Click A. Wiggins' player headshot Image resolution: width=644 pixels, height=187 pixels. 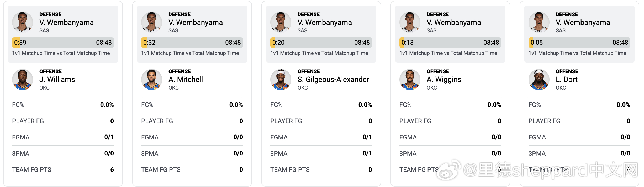[410, 80]
